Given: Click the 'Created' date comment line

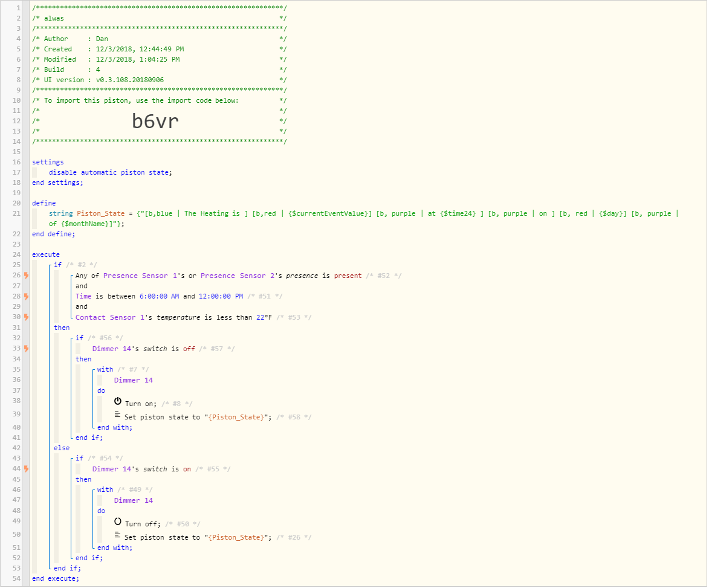Looking at the screenshot, I should click(160, 49).
